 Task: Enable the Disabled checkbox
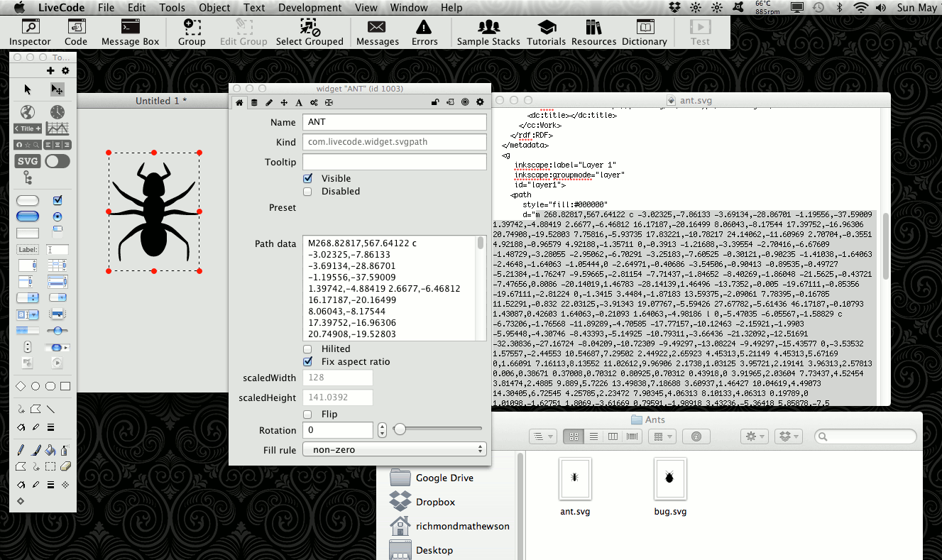(307, 192)
